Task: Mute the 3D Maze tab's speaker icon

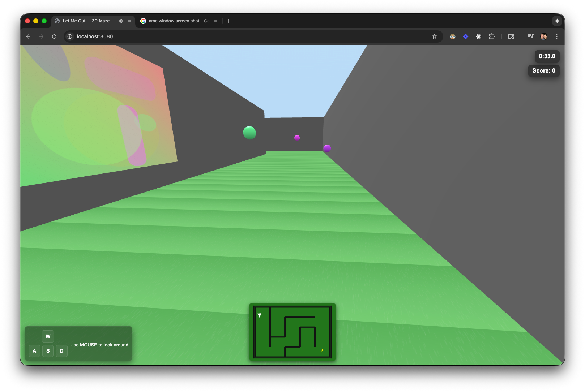Action: (x=121, y=21)
